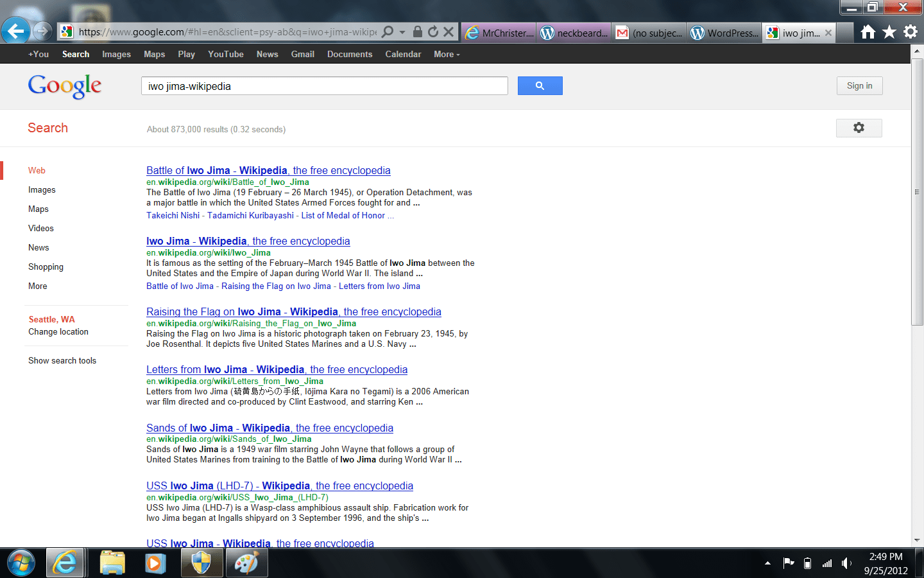
Task: Open Iwo Jima - Wikipedia result title
Action: (248, 241)
